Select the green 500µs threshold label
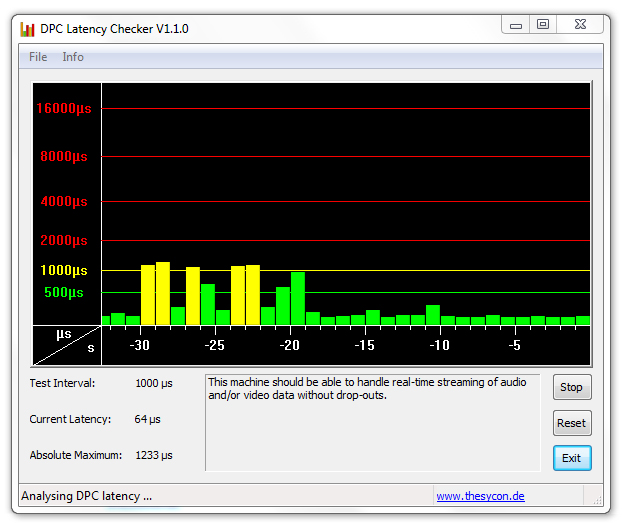 click(x=63, y=292)
